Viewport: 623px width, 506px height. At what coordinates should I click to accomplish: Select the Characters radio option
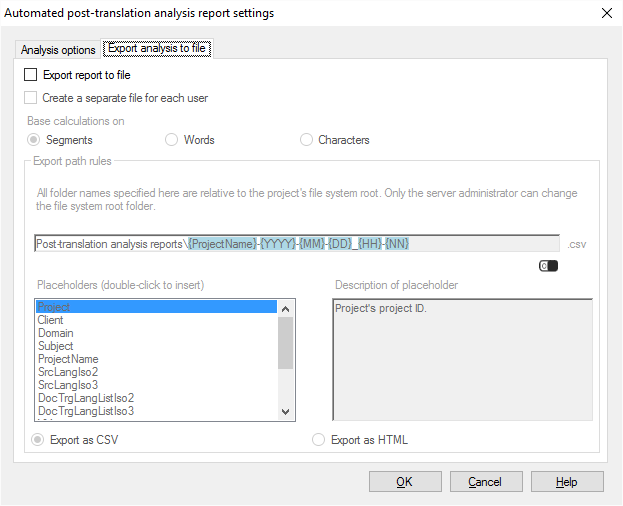point(306,140)
